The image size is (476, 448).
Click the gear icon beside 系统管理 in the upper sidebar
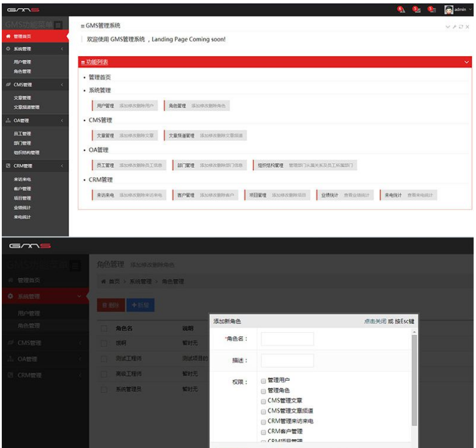[8, 49]
